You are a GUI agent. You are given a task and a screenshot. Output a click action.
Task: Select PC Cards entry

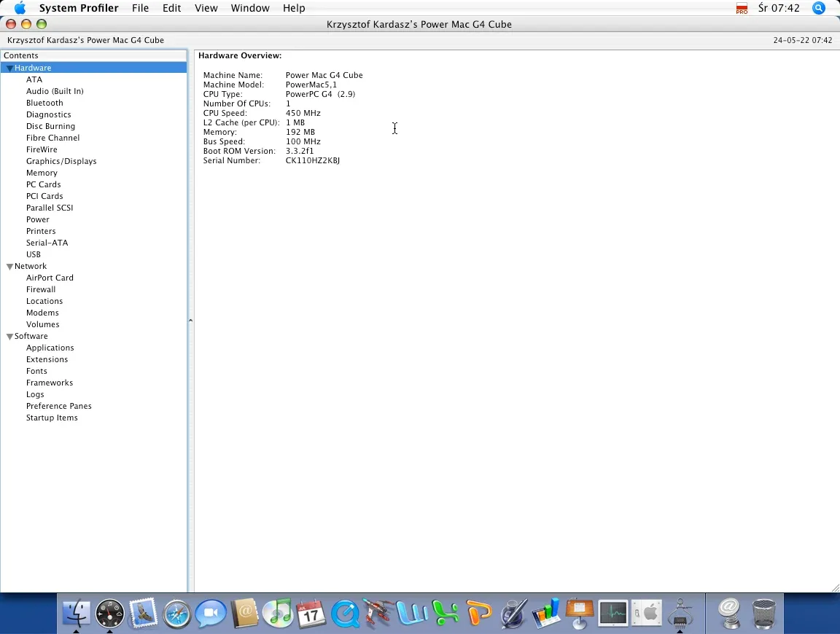(44, 184)
